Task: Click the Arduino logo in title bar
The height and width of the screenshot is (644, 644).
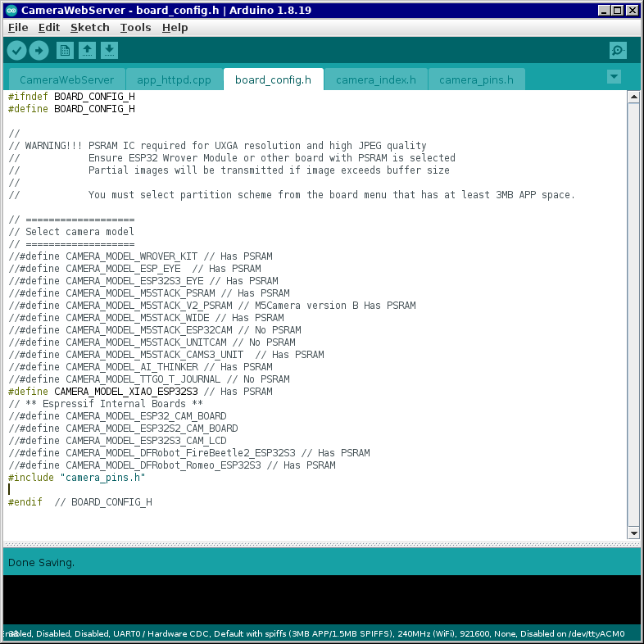Action: 11,11
